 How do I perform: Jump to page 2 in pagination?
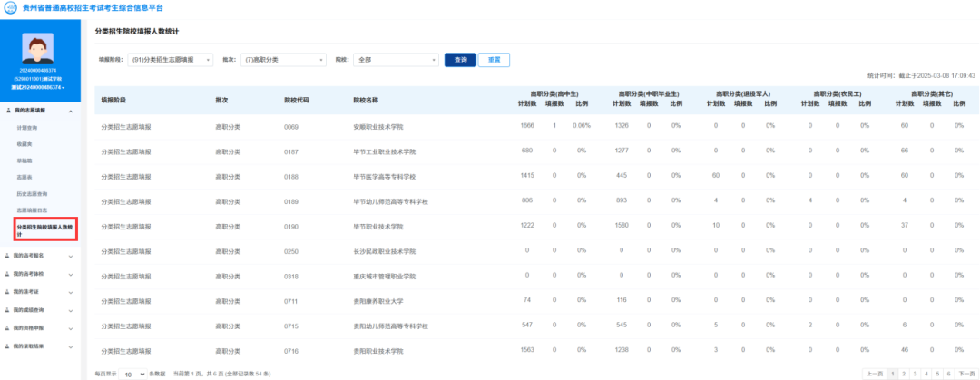point(903,374)
